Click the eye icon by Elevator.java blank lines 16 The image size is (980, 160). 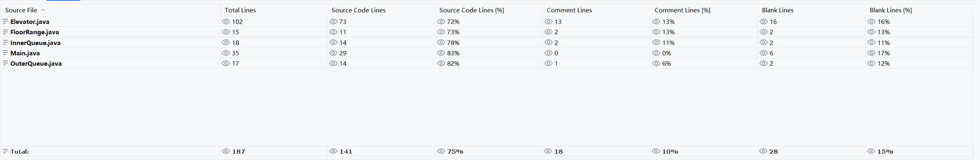(x=764, y=21)
